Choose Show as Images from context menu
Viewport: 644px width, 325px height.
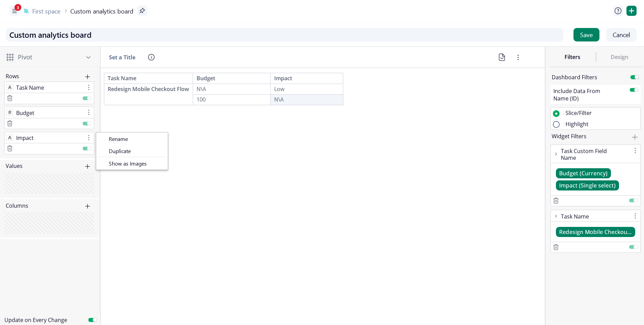pyautogui.click(x=128, y=164)
